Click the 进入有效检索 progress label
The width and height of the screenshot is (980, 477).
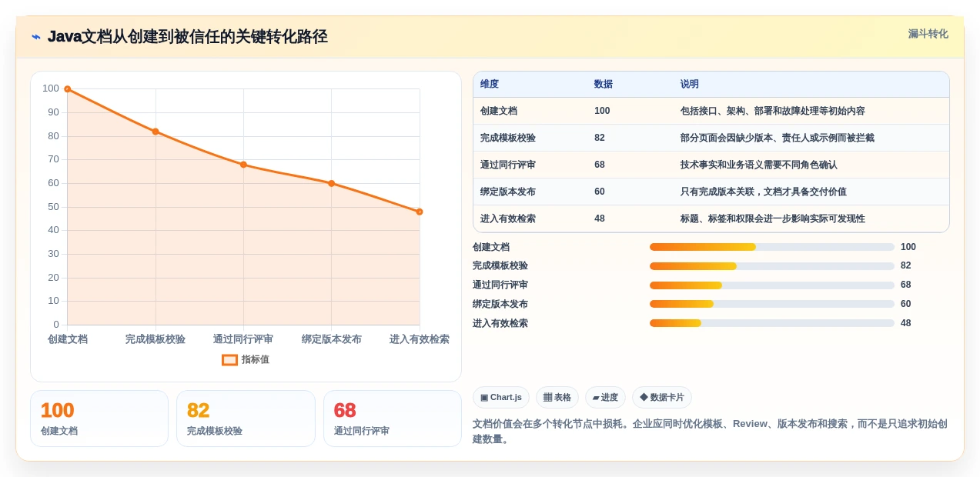pos(500,323)
